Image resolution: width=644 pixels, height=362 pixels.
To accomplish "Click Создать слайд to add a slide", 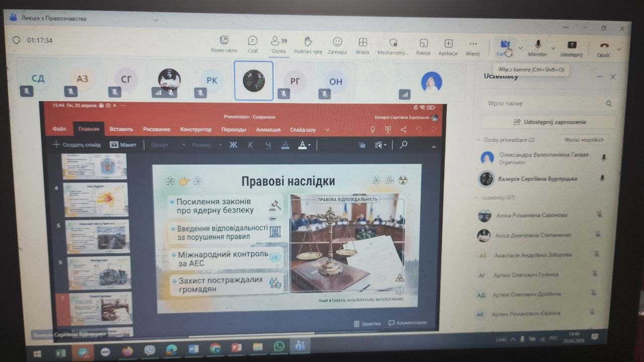I will point(76,145).
